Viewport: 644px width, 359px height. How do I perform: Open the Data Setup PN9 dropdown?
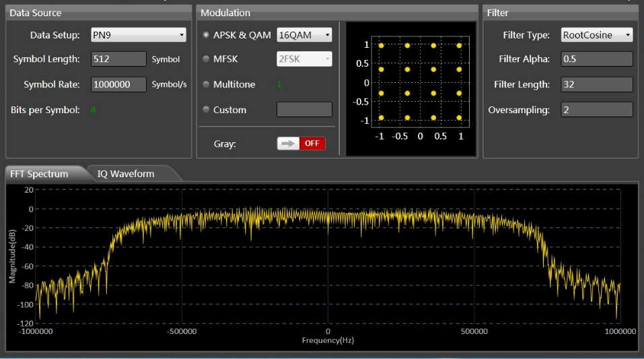coord(139,35)
